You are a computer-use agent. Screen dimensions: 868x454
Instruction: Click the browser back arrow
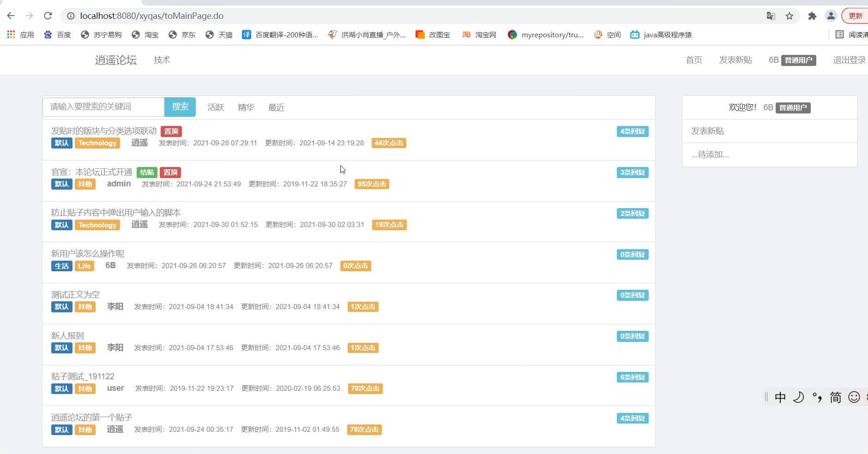tap(11, 16)
